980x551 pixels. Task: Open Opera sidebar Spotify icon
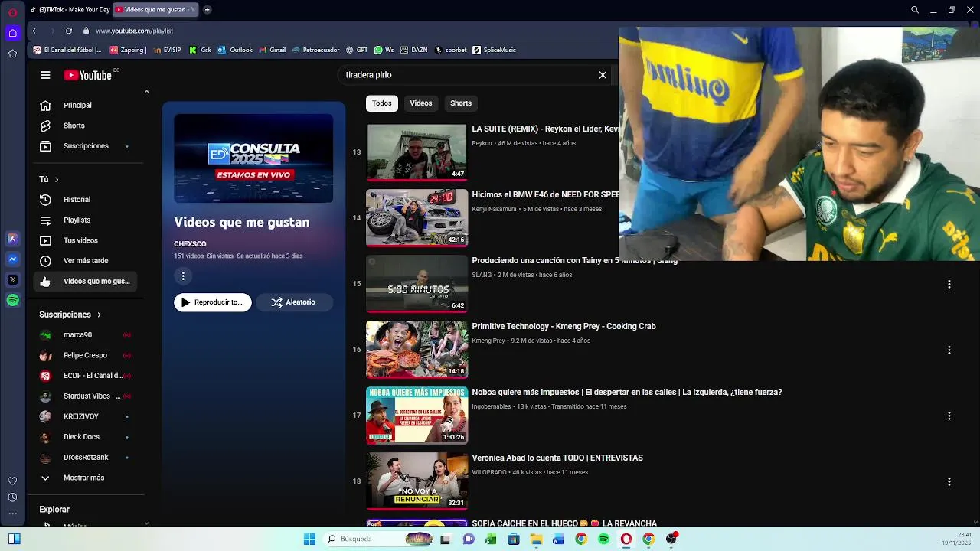click(x=12, y=301)
